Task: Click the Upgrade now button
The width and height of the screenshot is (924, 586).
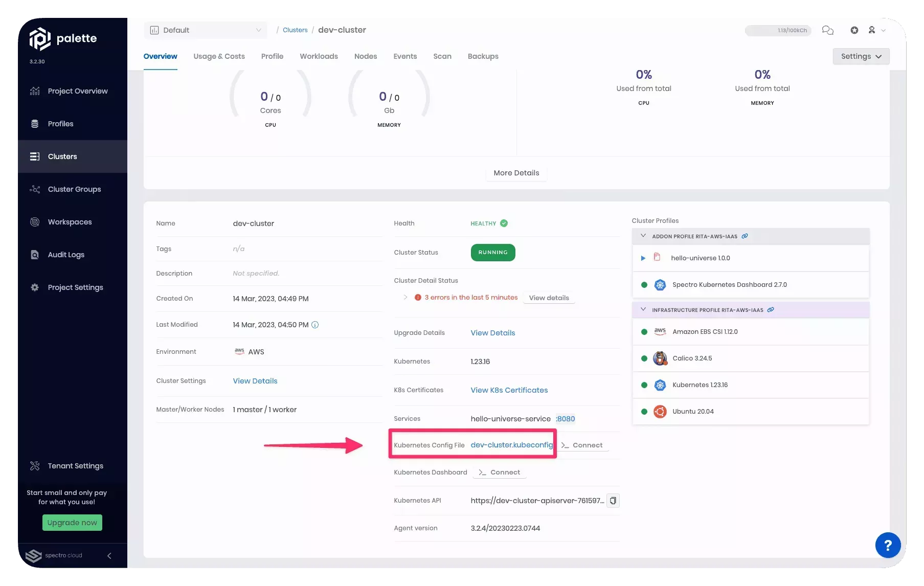Action: 72,523
